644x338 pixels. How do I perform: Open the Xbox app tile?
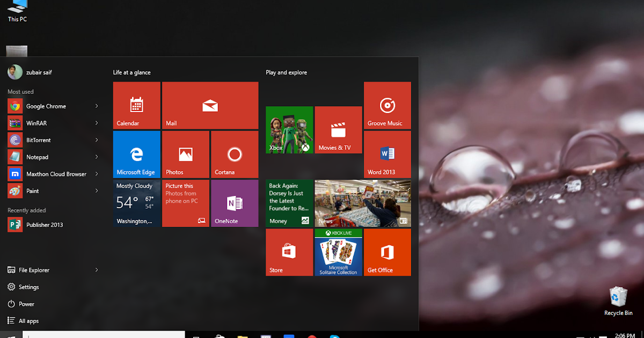[x=289, y=130]
